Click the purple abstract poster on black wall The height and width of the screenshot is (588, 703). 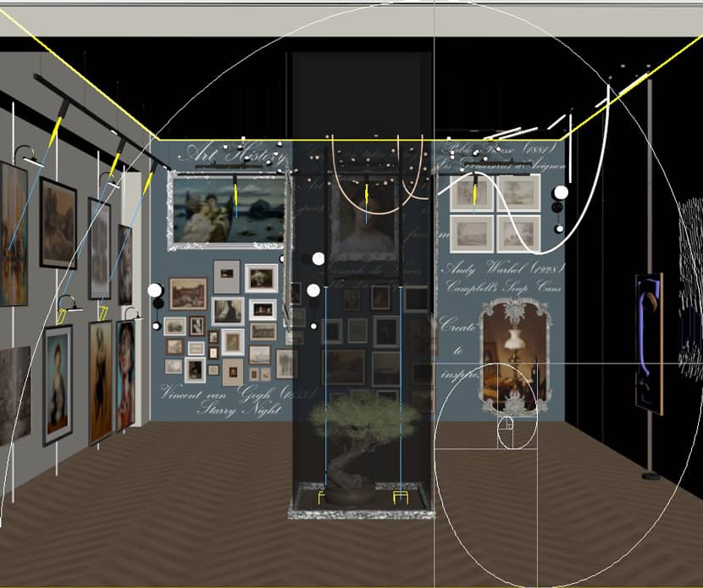[x=649, y=343]
